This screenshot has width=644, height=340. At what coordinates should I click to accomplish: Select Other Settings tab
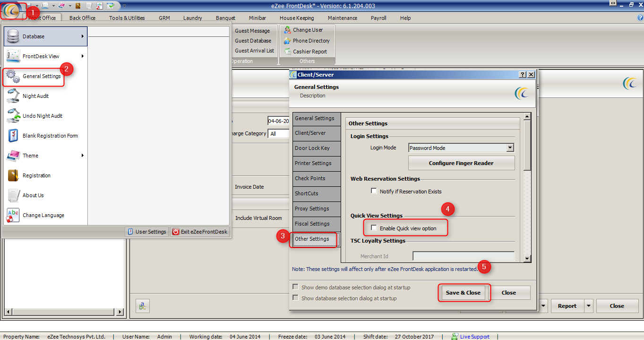point(316,239)
